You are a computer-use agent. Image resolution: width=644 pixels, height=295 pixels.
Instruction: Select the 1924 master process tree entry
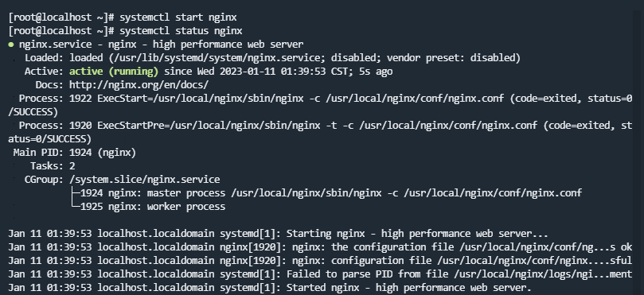(326, 193)
